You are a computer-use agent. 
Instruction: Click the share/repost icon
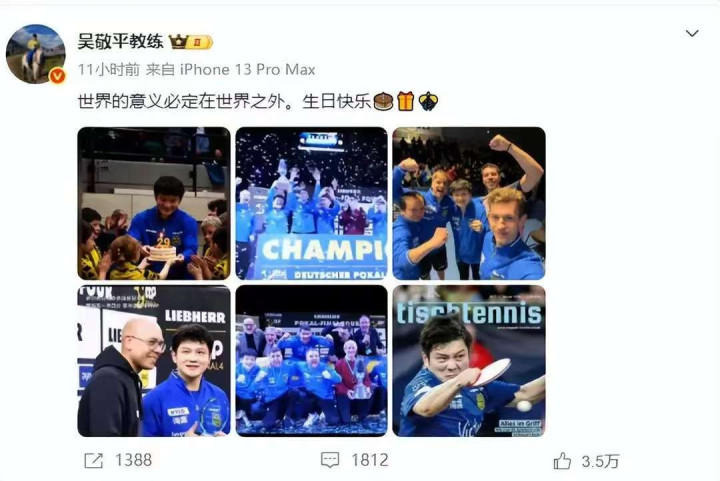tap(94, 460)
